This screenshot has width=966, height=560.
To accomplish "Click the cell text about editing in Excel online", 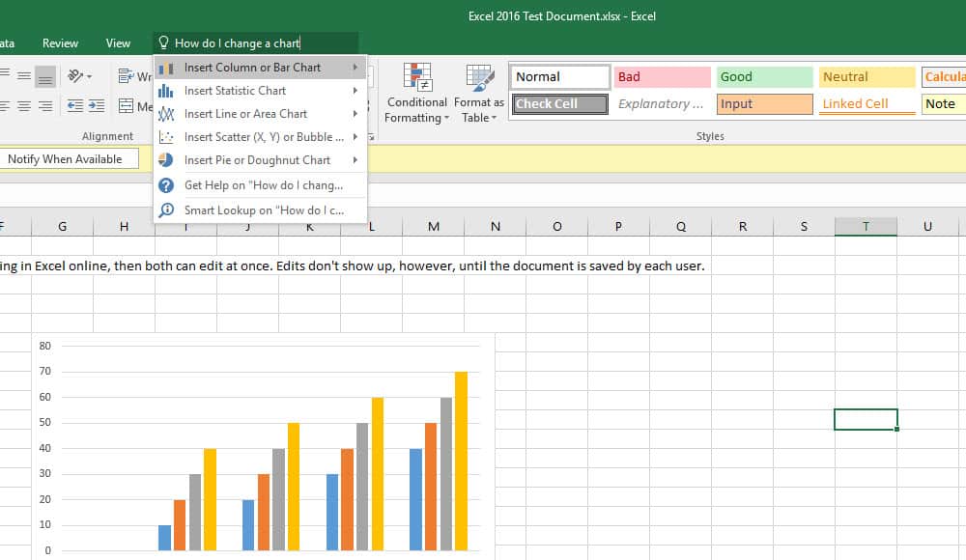I will 352,266.
